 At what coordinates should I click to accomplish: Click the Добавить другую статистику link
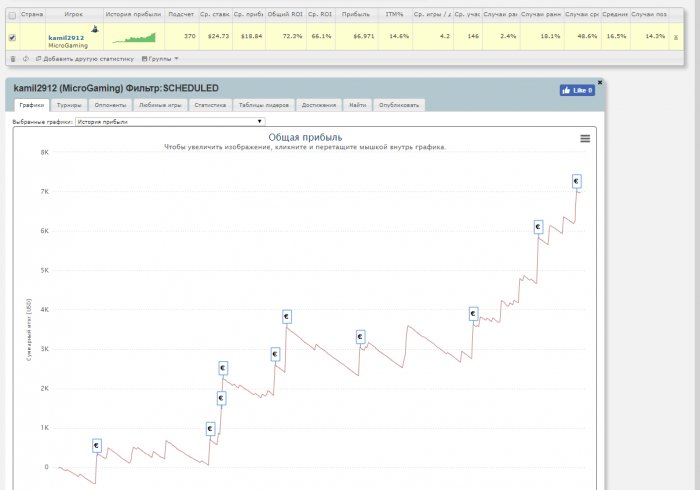pyautogui.click(x=85, y=59)
